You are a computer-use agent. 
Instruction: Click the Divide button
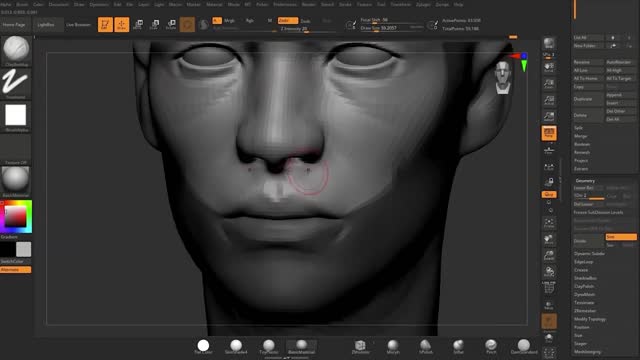pyautogui.click(x=588, y=241)
